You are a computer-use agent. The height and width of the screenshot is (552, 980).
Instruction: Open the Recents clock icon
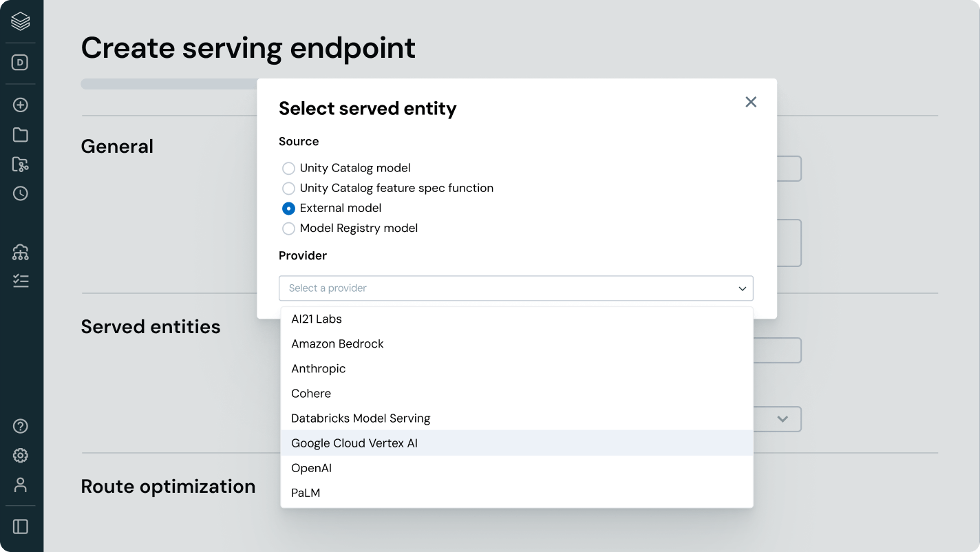[21, 193]
